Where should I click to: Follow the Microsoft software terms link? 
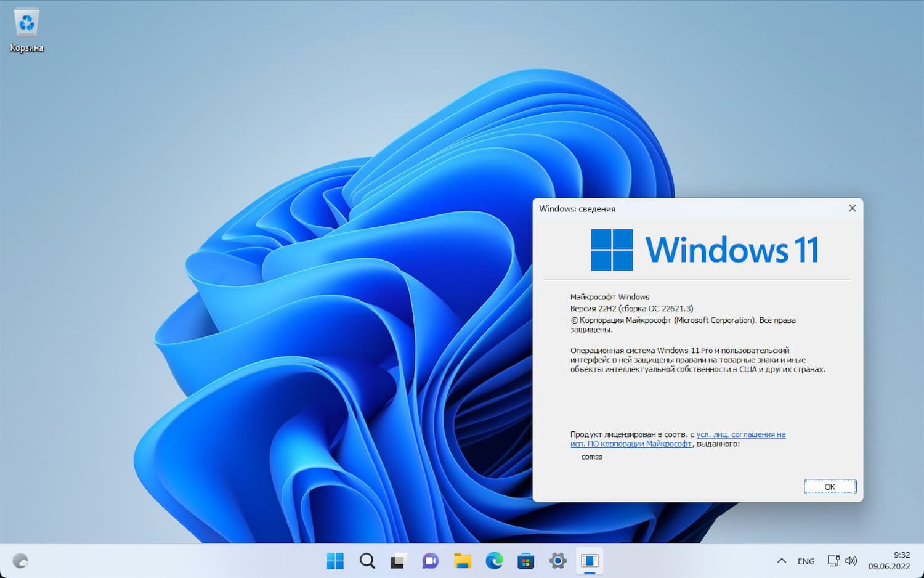tap(631, 443)
